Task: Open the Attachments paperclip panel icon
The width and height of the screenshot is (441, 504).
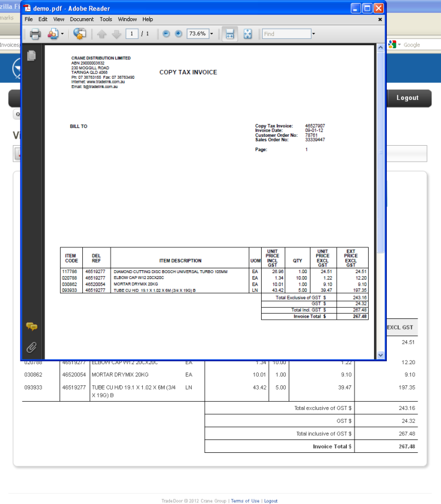Action: tap(32, 348)
